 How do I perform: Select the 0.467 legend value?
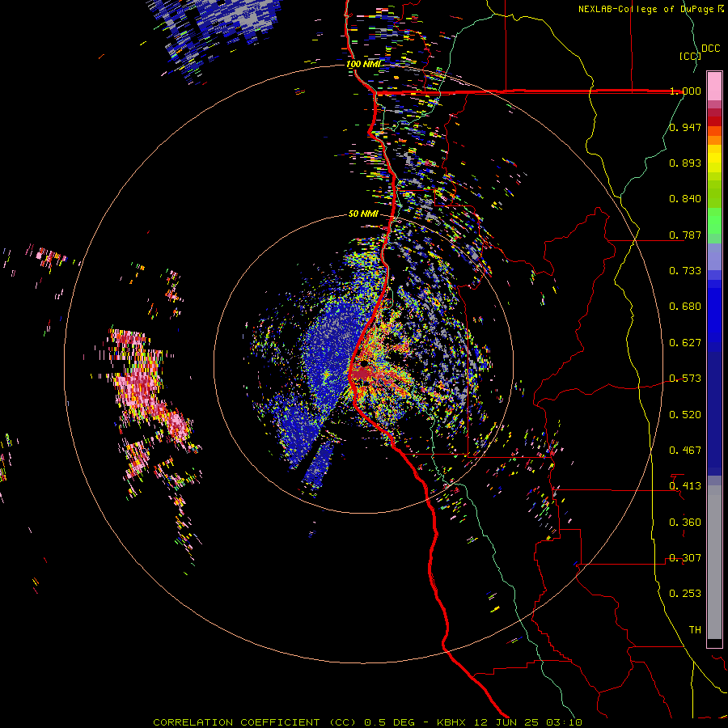[685, 451]
